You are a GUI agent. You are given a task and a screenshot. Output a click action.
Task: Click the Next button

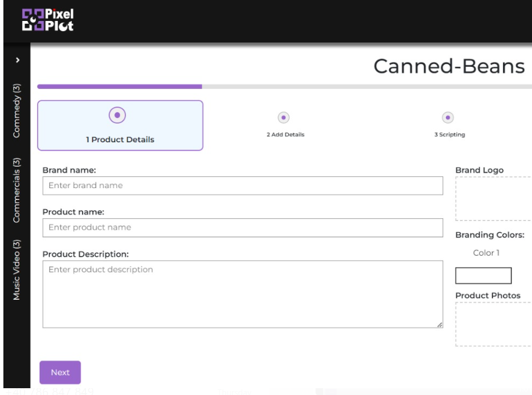tap(61, 372)
